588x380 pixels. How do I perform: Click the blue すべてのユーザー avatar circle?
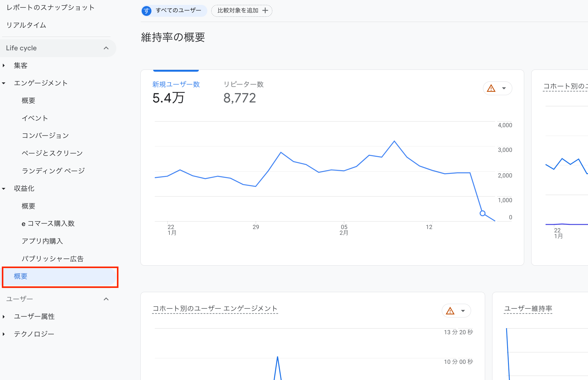pos(147,11)
